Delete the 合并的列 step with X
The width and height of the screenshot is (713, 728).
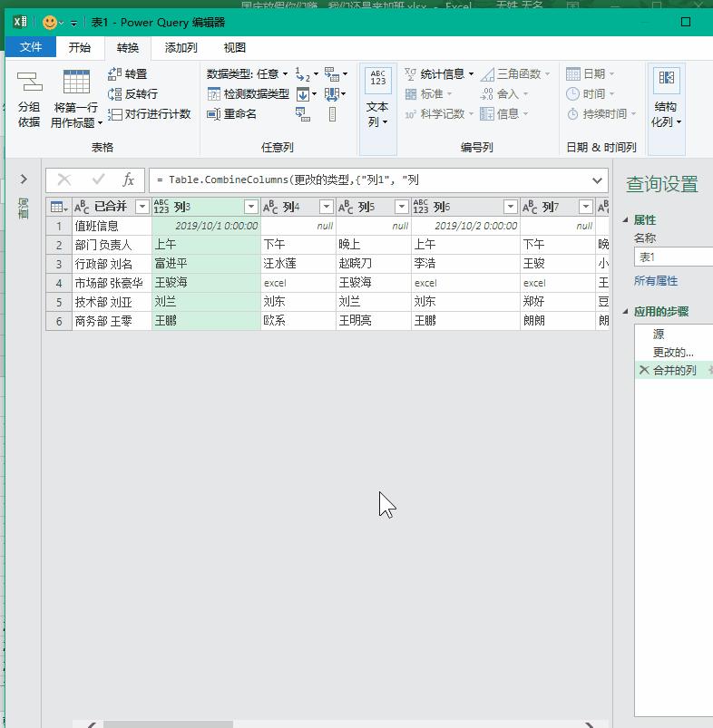click(643, 370)
